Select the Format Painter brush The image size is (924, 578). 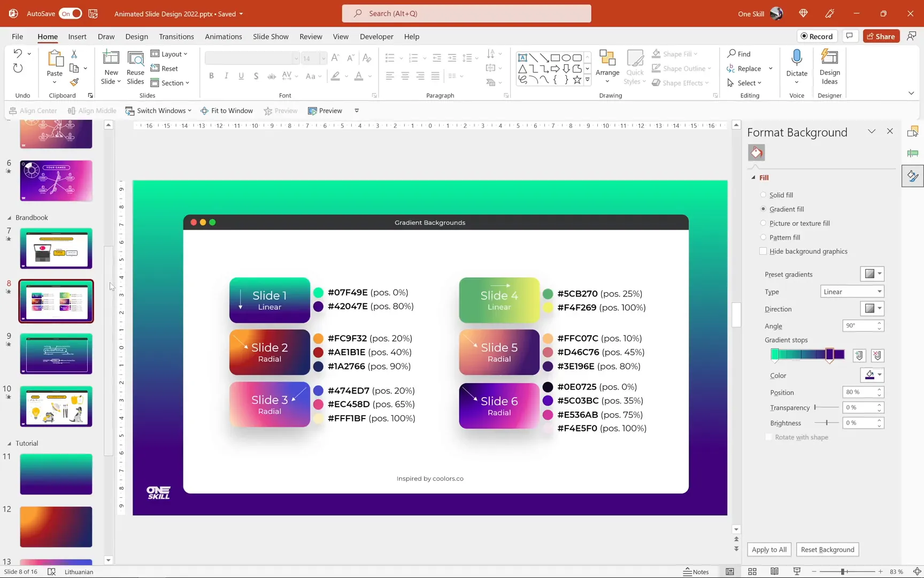coord(74,82)
